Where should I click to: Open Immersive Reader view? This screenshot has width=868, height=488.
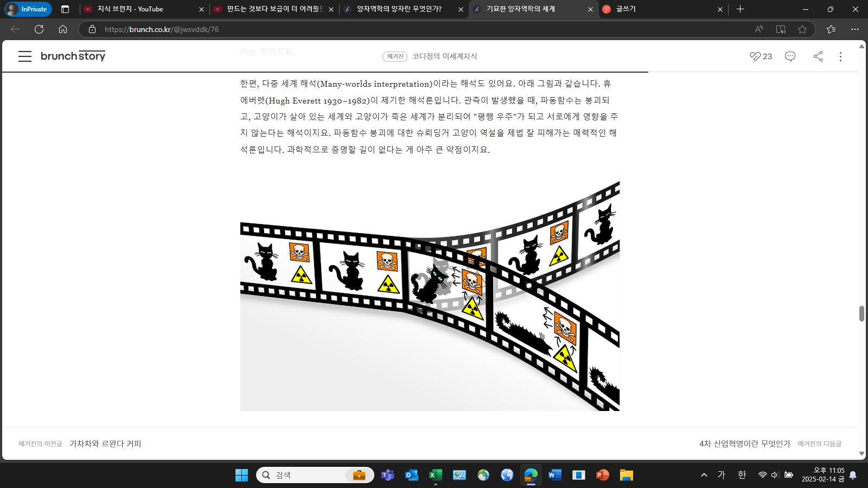[781, 29]
